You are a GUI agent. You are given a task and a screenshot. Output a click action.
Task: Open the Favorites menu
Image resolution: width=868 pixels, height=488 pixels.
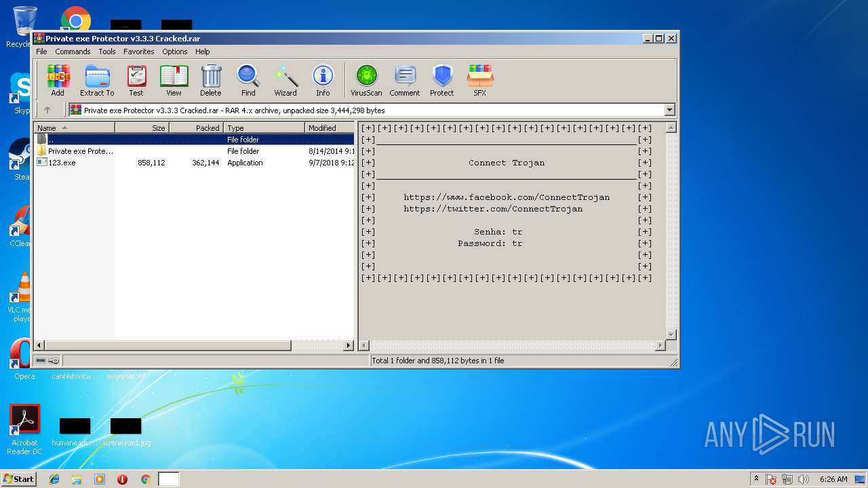coord(138,52)
